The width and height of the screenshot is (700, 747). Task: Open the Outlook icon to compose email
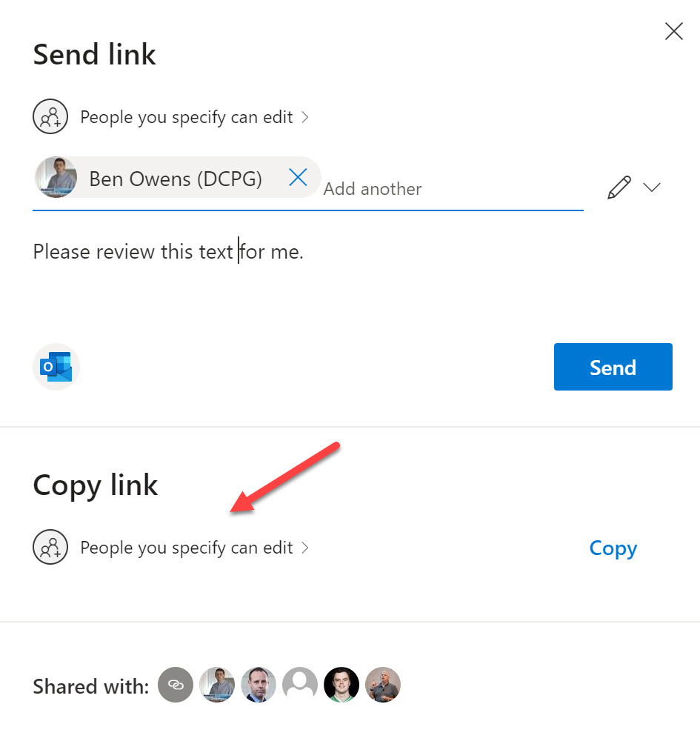56,367
